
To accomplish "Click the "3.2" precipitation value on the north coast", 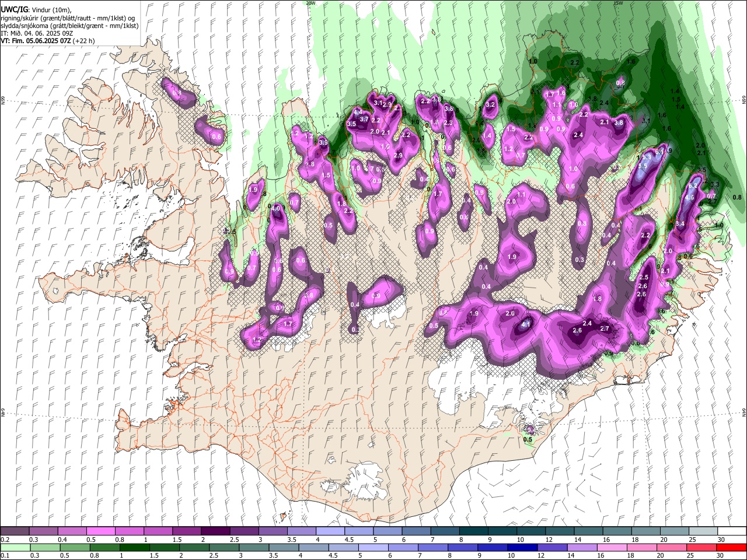I will tap(490, 105).
